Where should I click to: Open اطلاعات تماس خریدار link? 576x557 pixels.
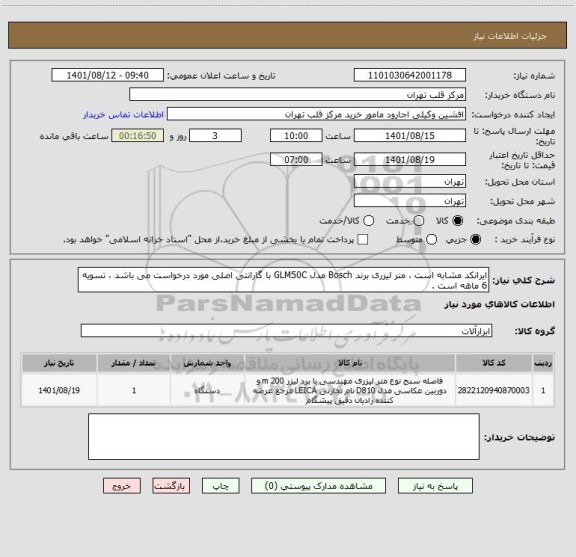pyautogui.click(x=123, y=115)
